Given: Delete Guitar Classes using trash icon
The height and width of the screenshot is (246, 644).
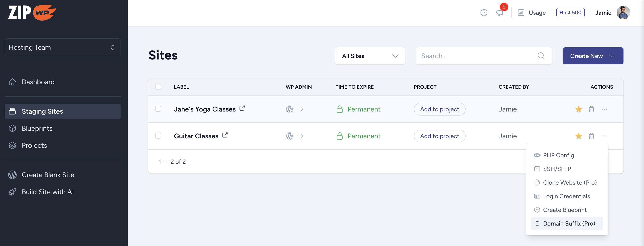Looking at the screenshot, I should [591, 136].
